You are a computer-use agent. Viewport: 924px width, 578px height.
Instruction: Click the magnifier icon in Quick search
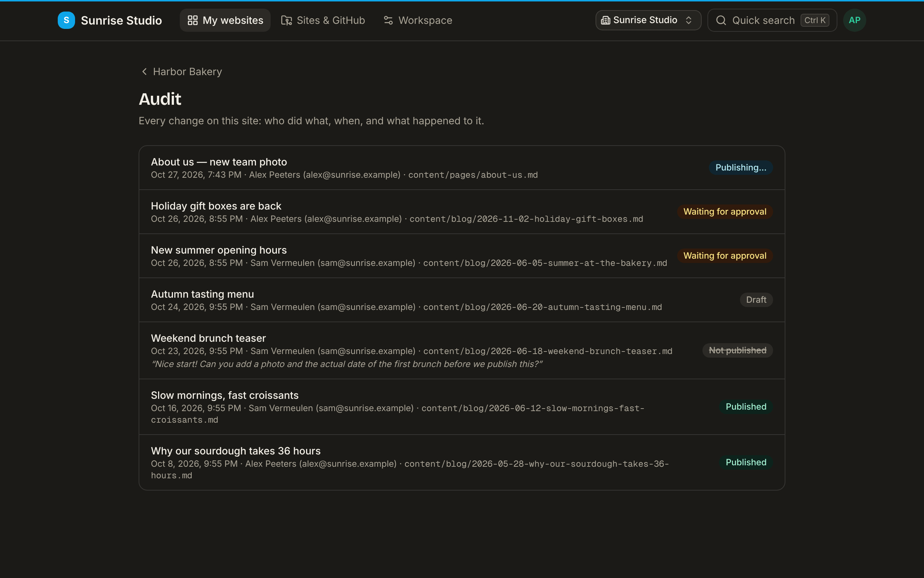(721, 20)
